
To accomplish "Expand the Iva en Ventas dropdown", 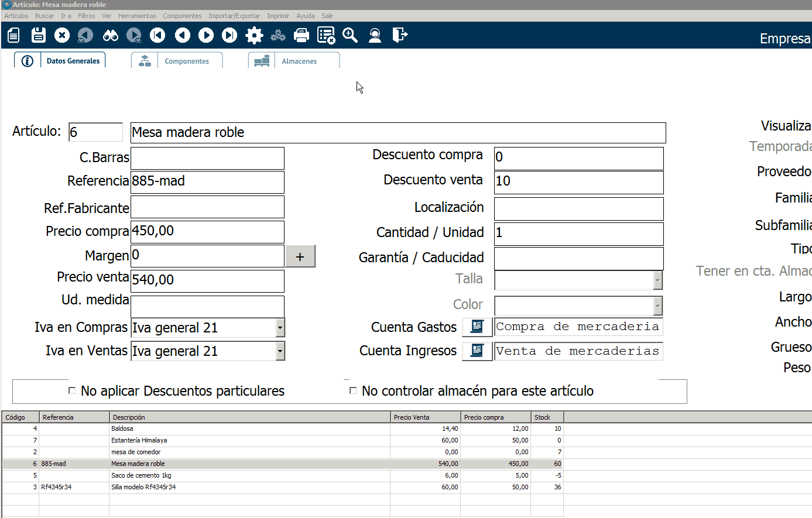I will click(x=280, y=351).
